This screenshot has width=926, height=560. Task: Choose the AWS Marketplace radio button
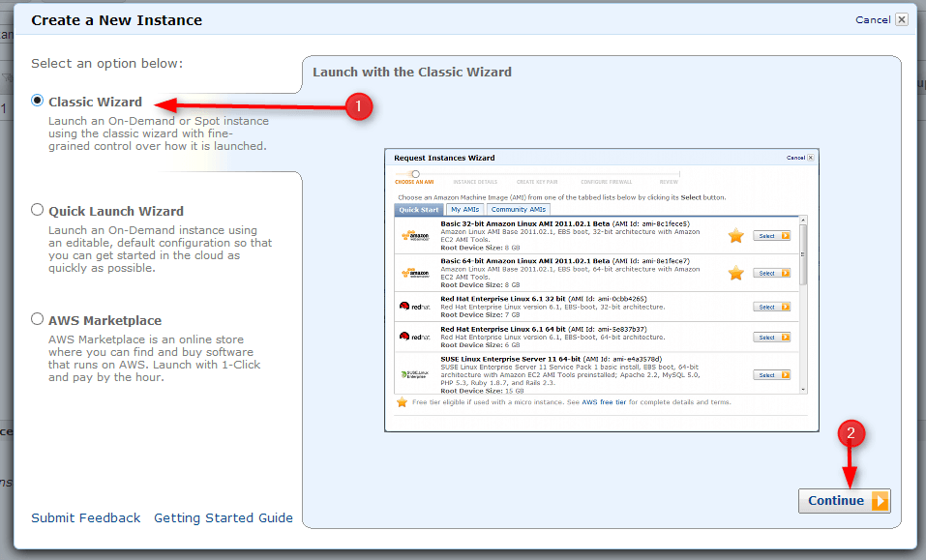point(37,318)
